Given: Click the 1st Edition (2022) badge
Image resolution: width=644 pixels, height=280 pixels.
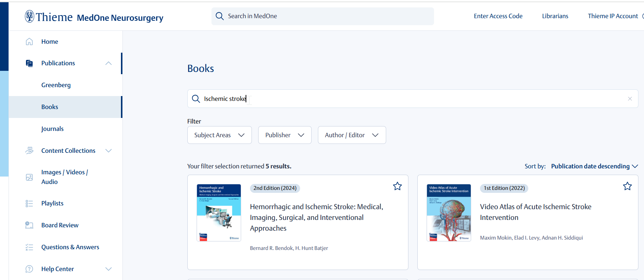Looking at the screenshot, I should click(504, 188).
